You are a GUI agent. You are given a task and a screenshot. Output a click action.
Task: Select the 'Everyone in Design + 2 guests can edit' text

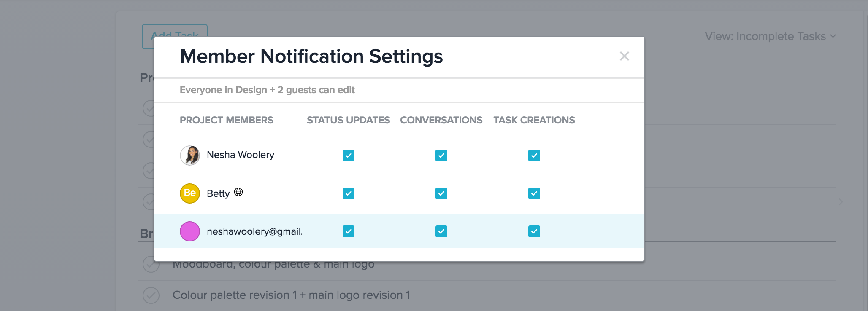(267, 90)
